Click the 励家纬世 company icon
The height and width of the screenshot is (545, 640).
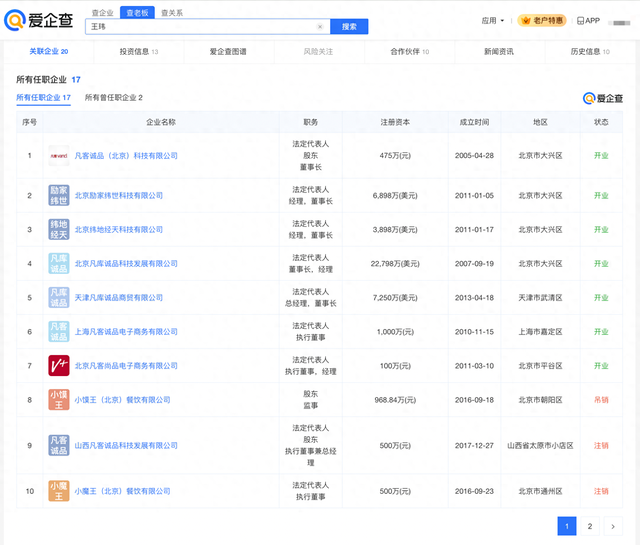(59, 195)
